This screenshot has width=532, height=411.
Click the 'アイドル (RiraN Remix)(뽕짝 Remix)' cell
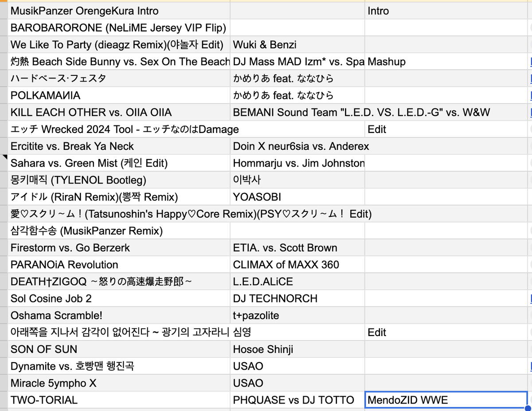tap(119, 197)
